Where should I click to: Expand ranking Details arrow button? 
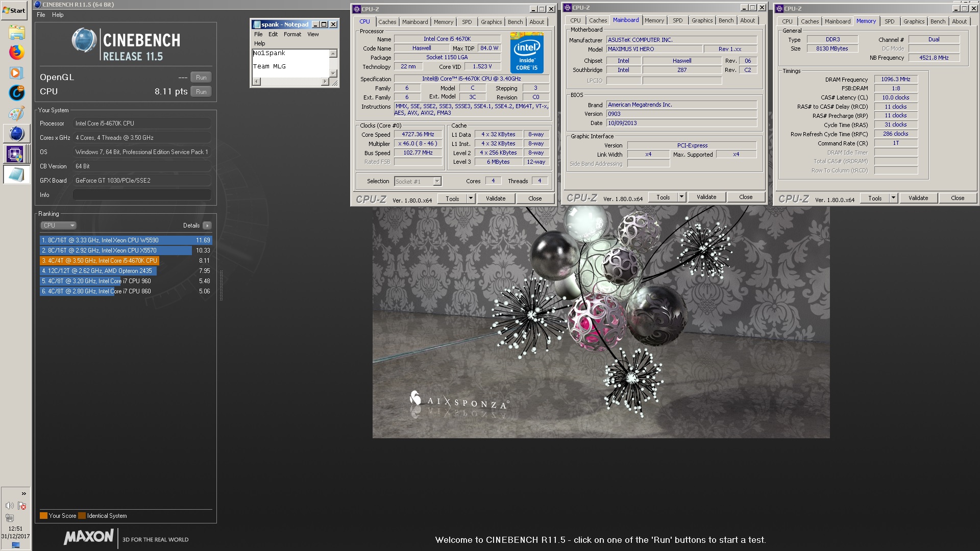[x=207, y=226]
